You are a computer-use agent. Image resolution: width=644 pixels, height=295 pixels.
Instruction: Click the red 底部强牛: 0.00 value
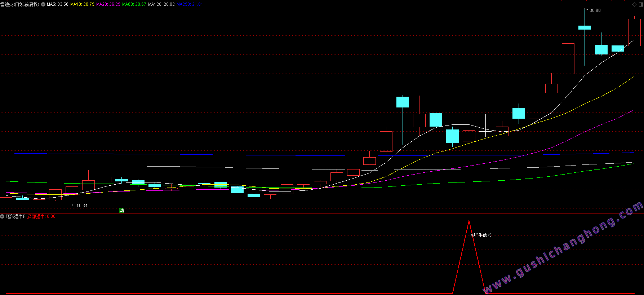pyautogui.click(x=41, y=216)
